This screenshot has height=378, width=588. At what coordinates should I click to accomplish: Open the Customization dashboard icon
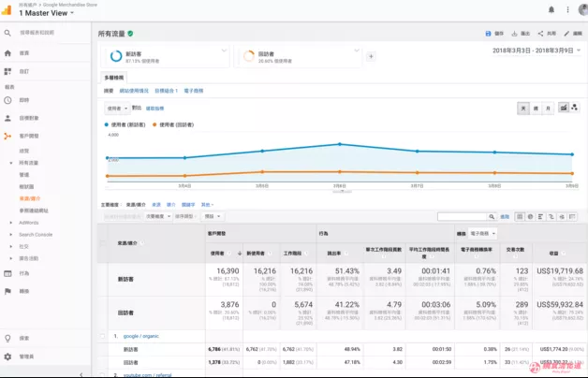(x=7, y=71)
